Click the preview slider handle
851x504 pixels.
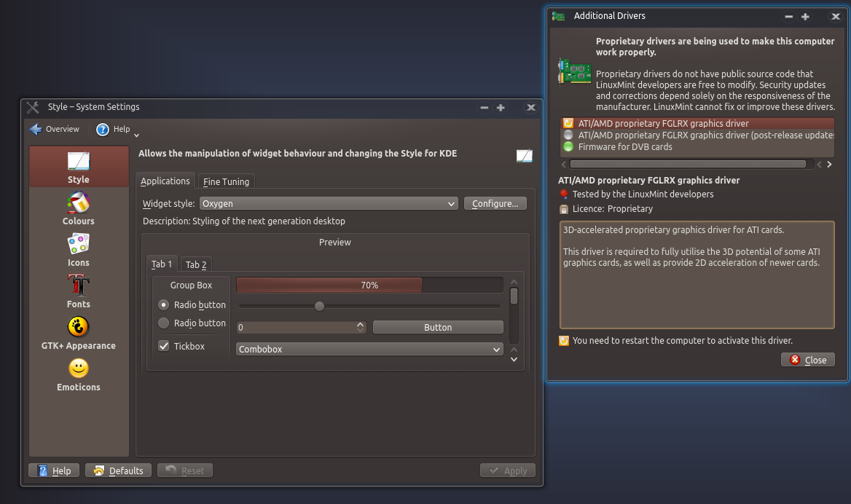[x=320, y=306]
